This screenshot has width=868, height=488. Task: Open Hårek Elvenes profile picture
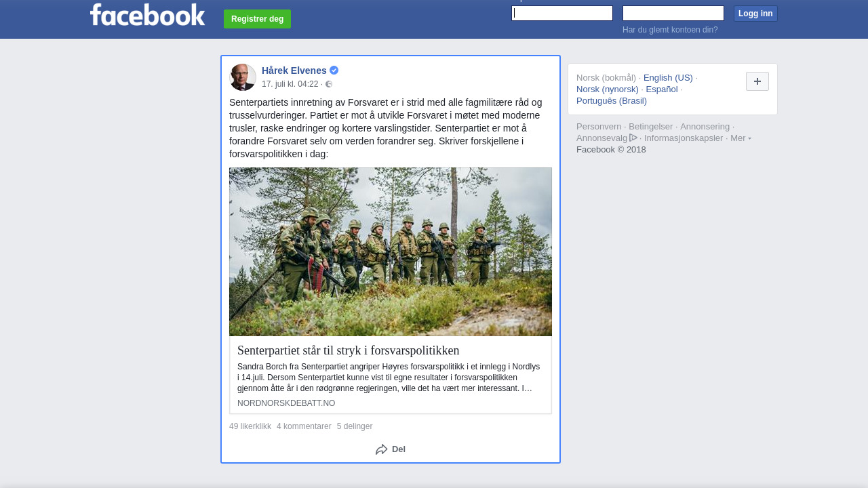243,77
